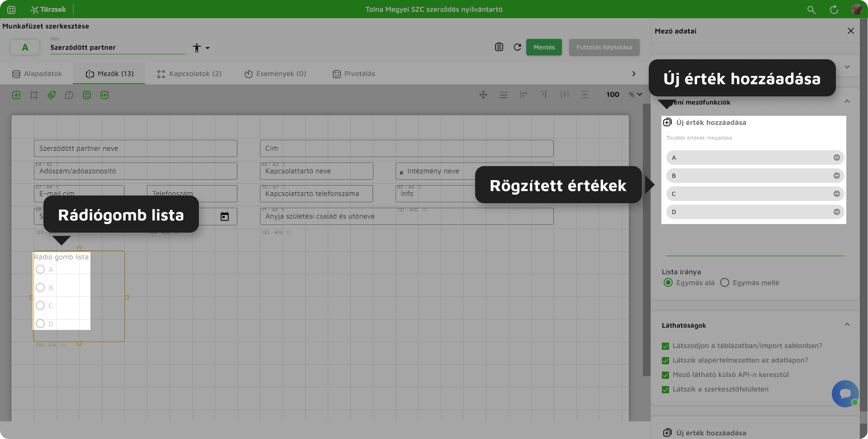Click the distribute horizontally icon

pyautogui.click(x=565, y=95)
